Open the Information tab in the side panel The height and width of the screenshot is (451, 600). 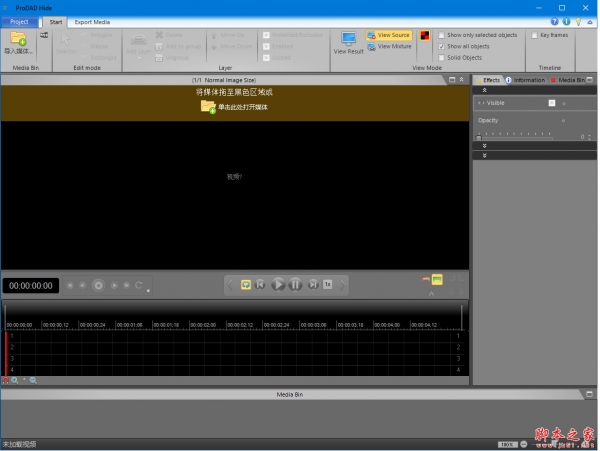525,79
